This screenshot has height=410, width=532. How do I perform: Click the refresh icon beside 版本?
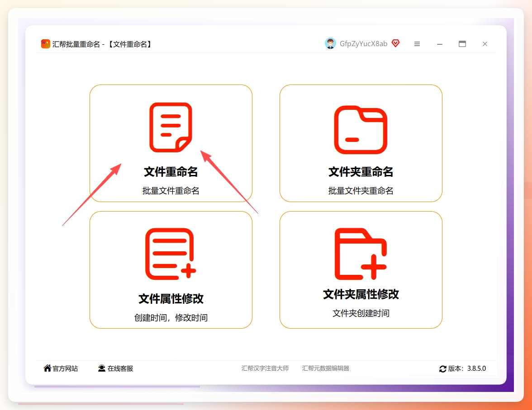click(x=443, y=368)
